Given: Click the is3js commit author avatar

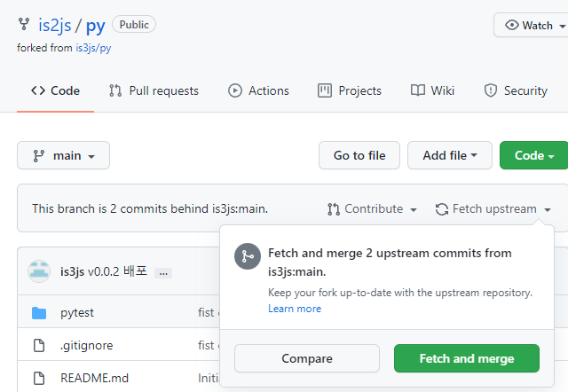Looking at the screenshot, I should 39,271.
